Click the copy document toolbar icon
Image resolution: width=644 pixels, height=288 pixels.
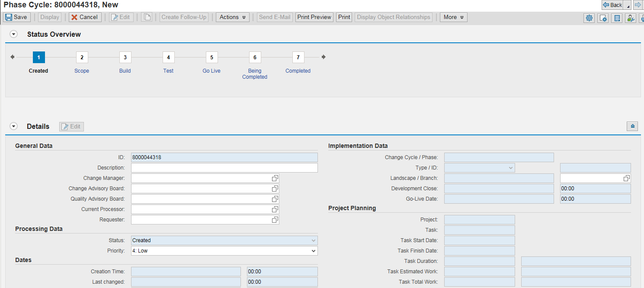[x=147, y=17]
